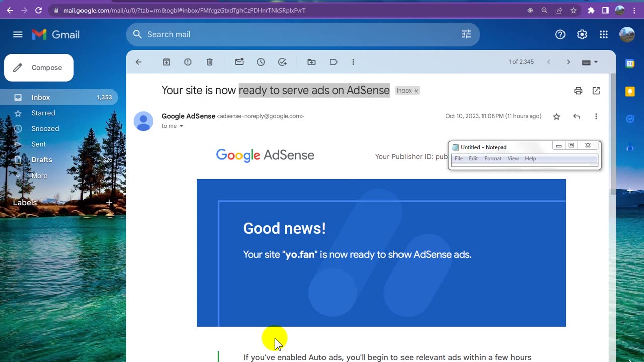Open Notepad Format menu
The width and height of the screenshot is (644, 362).
493,159
